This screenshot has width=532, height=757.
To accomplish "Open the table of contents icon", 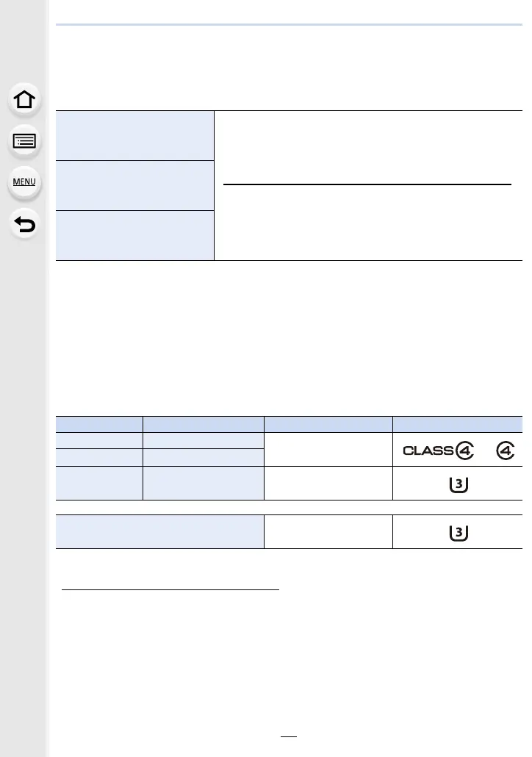I will 24,141.
